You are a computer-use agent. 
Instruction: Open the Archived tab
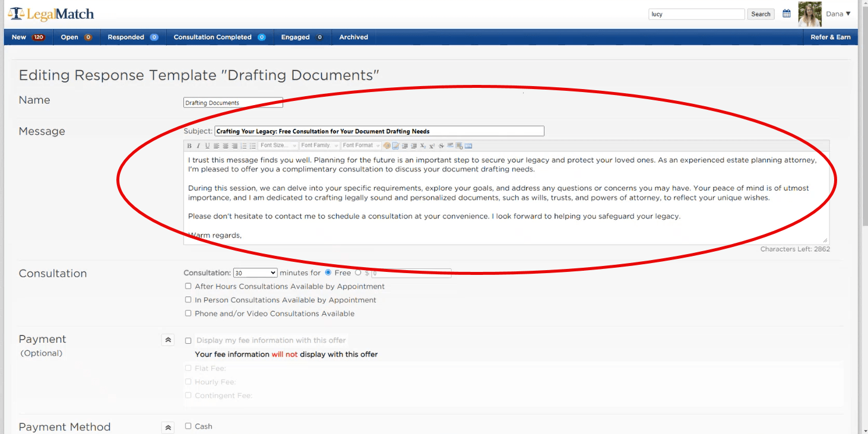[353, 37]
